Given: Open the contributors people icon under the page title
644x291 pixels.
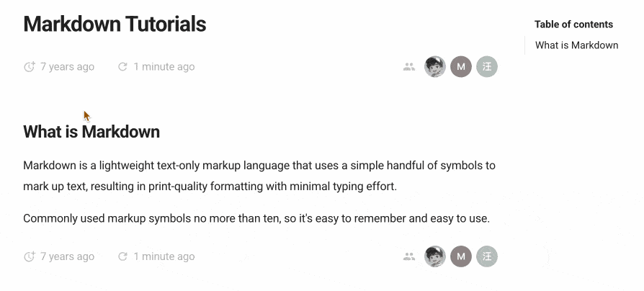Looking at the screenshot, I should click(x=409, y=67).
